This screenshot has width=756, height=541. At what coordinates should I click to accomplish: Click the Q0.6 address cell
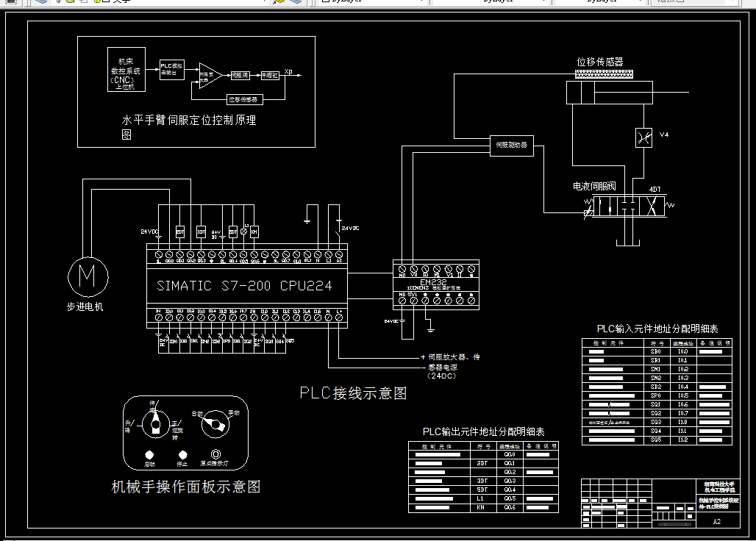coord(510,508)
